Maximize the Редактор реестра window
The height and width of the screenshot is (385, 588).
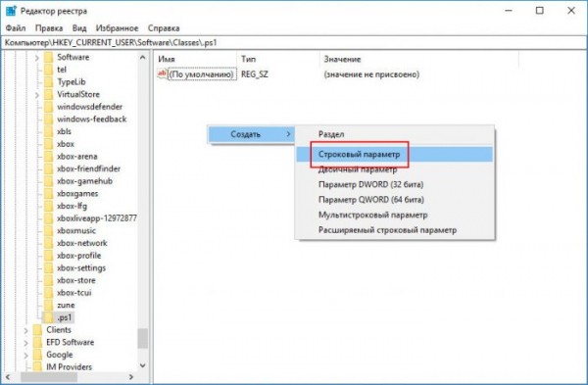pyautogui.click(x=539, y=11)
